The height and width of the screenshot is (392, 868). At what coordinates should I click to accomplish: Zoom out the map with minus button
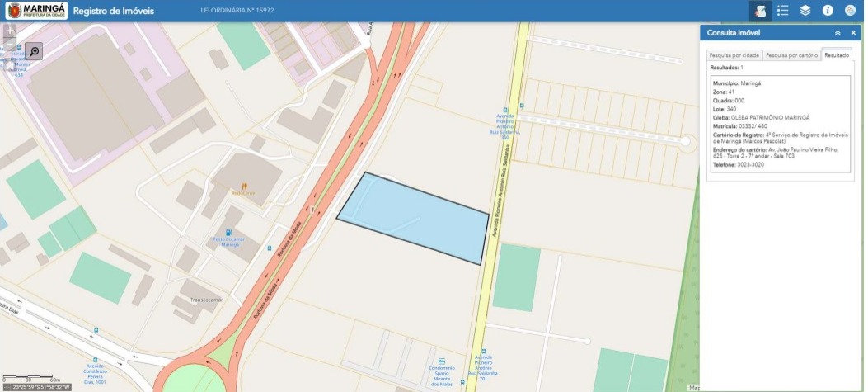[x=10, y=45]
